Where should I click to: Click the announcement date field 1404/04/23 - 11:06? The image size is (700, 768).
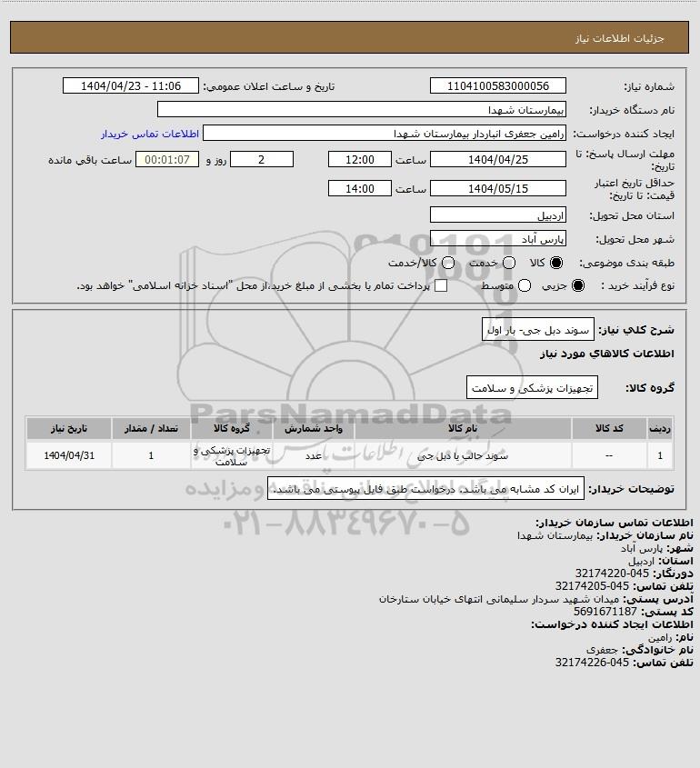pyautogui.click(x=131, y=85)
